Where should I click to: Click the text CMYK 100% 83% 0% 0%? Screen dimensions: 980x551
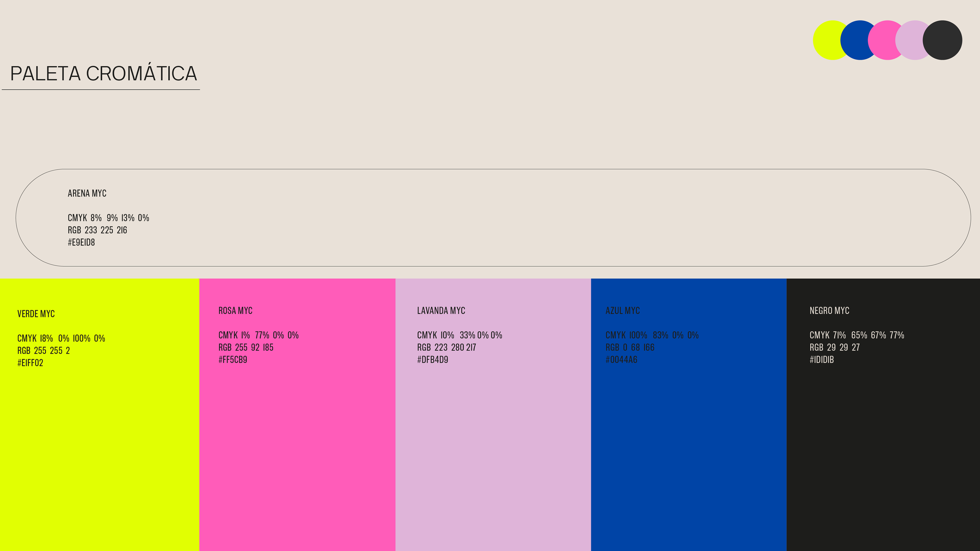[x=653, y=335]
